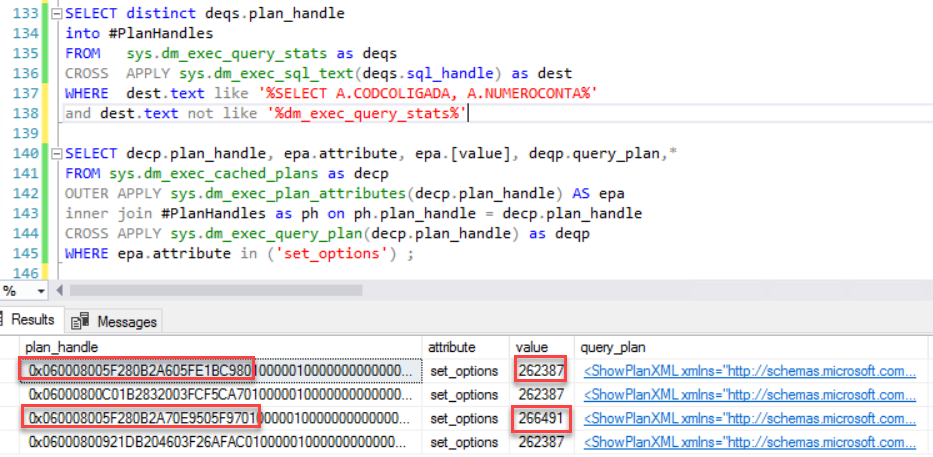Click the value column header

coord(530,347)
